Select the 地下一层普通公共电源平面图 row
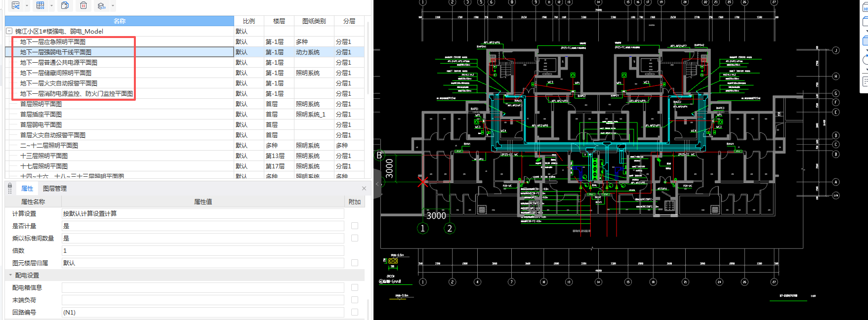Screen dimensions: 868x320 (x=184, y=63)
